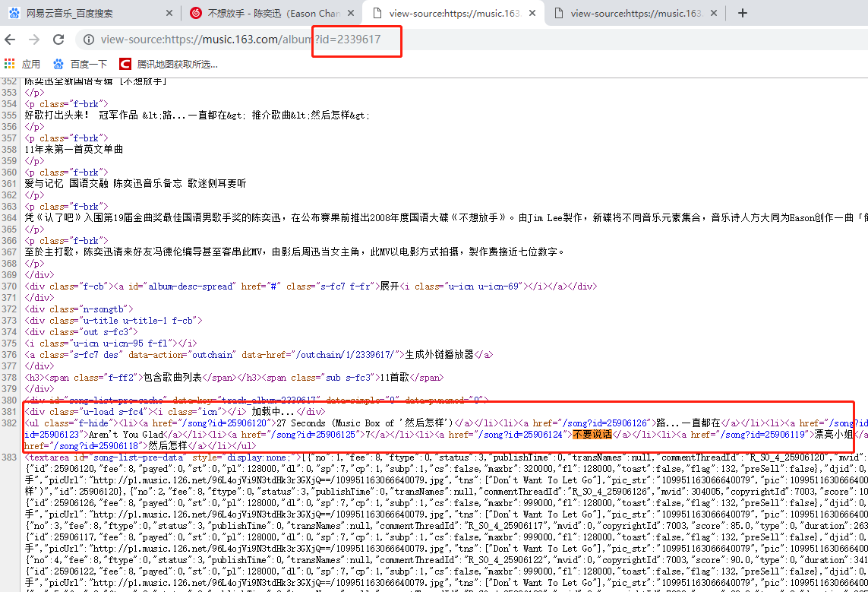Select the active view-source music.163 tab
This screenshot has width=868, height=592.
coord(453,13)
